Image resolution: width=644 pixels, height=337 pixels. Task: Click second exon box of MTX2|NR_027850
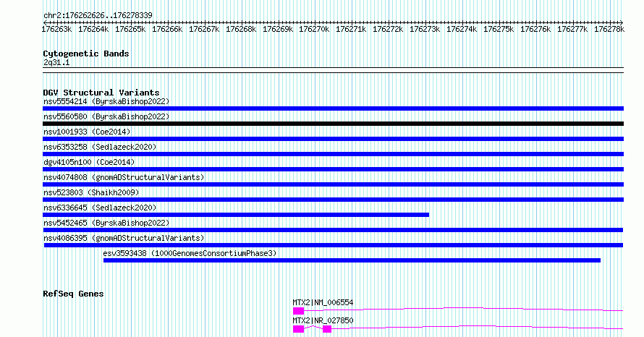327,329
